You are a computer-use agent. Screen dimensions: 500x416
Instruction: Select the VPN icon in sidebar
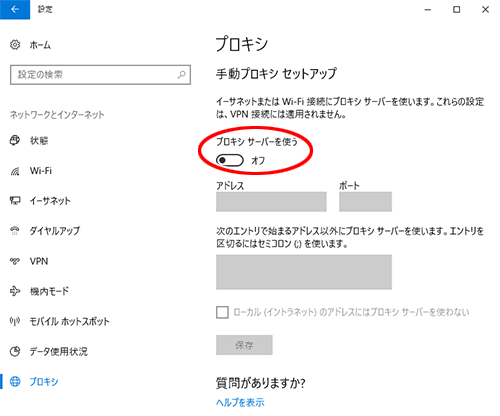coord(15,261)
